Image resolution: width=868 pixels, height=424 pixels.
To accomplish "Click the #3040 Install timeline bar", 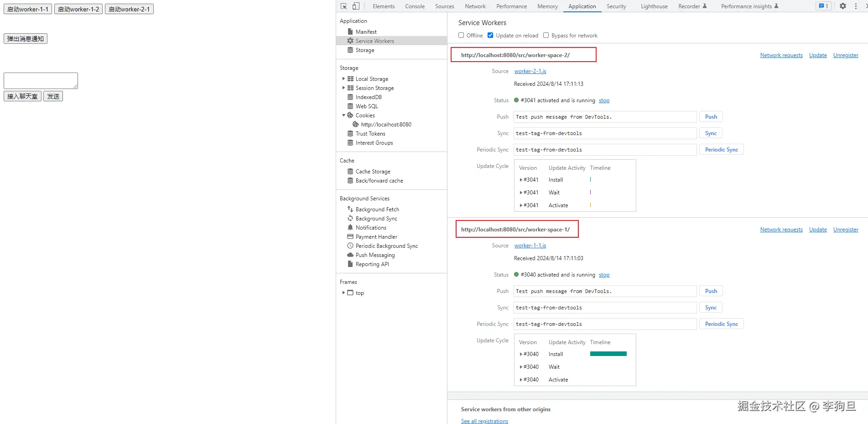I will 608,354.
